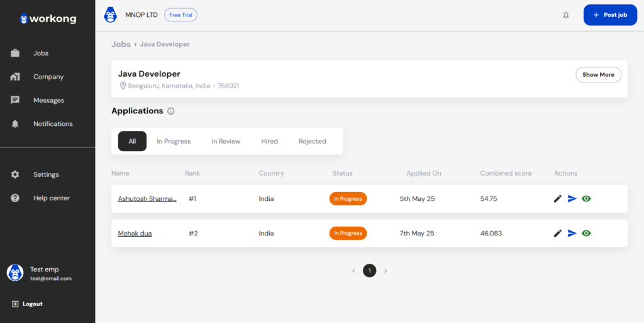Switch to the In Progress tab
Screen dimensions: 644x323
tap(174, 142)
